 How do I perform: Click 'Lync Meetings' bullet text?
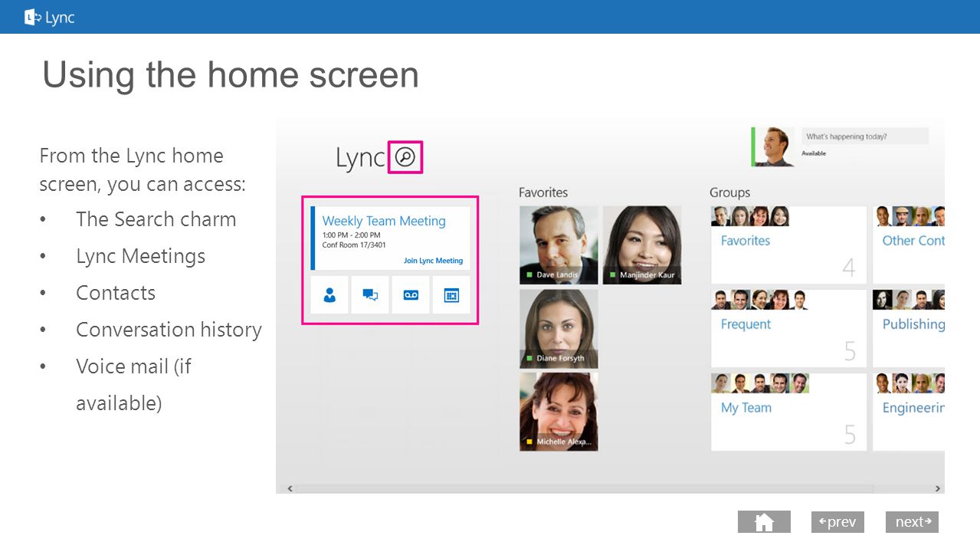(x=141, y=256)
